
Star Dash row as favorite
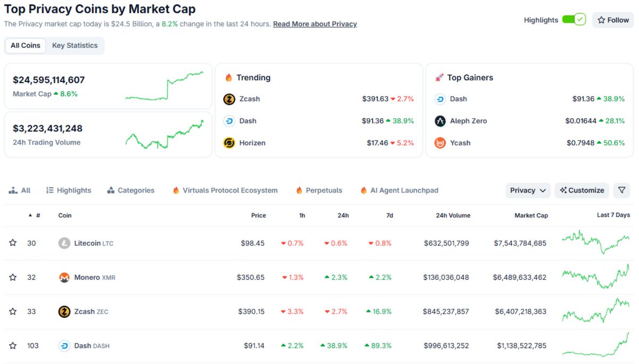13,345
